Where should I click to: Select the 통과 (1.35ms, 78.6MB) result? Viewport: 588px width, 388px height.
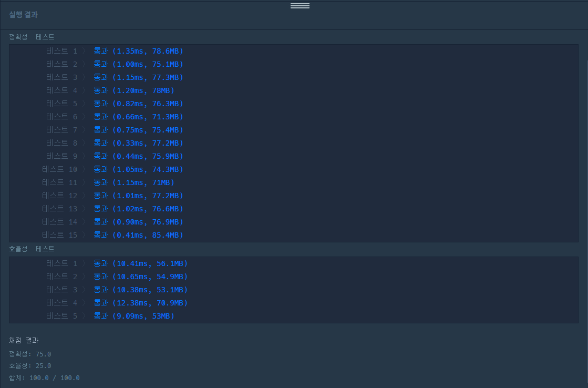[x=138, y=51]
